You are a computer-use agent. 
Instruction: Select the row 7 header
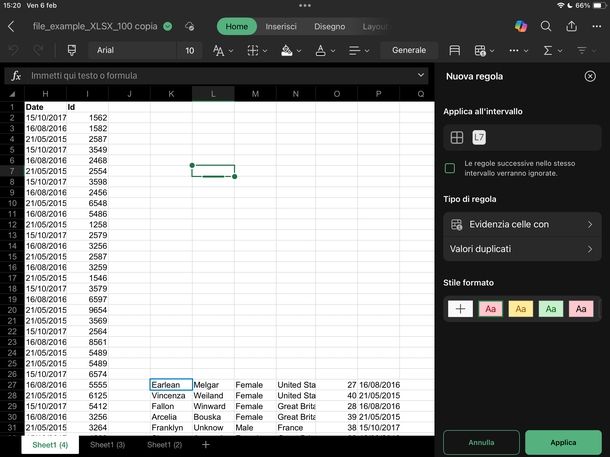(12, 171)
